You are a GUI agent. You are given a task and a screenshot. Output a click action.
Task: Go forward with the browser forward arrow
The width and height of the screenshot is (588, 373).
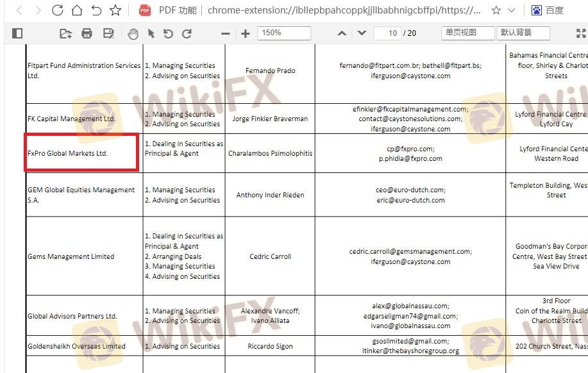coord(38,10)
